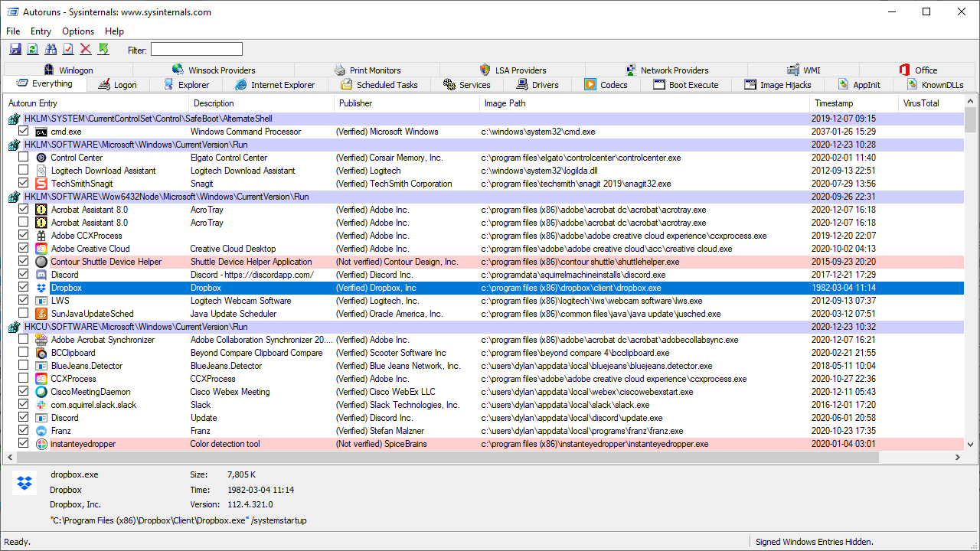Click the Contour Shuttle Device Helper icon
The height and width of the screenshot is (551, 980).
click(41, 262)
